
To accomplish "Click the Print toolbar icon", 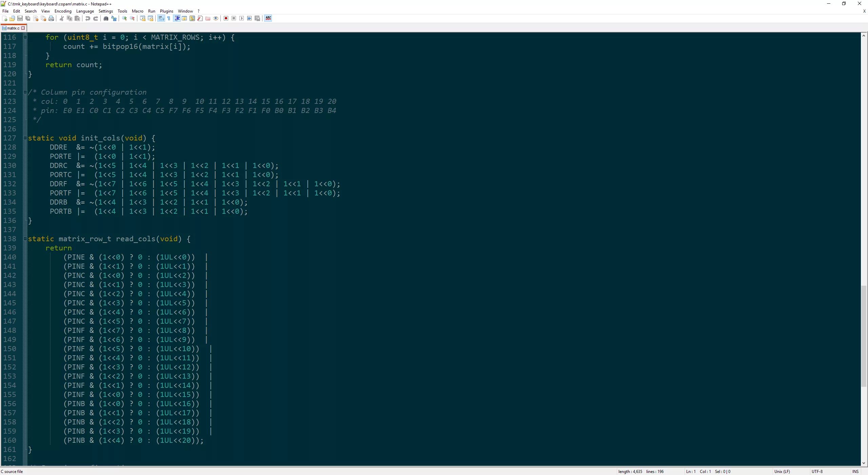I will pyautogui.click(x=51, y=18).
